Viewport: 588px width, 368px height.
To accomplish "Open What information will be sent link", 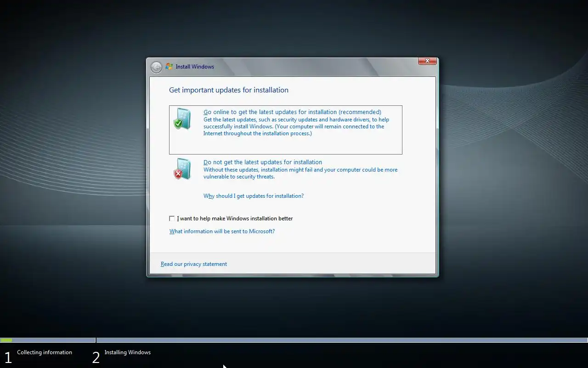I will point(222,231).
